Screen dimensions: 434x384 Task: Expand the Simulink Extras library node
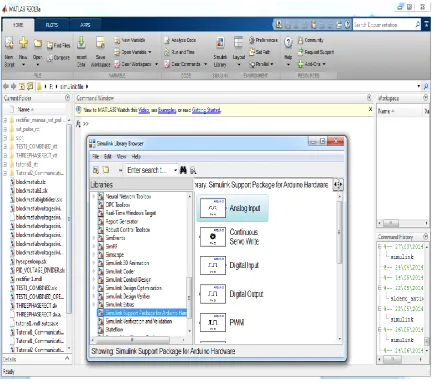94,304
